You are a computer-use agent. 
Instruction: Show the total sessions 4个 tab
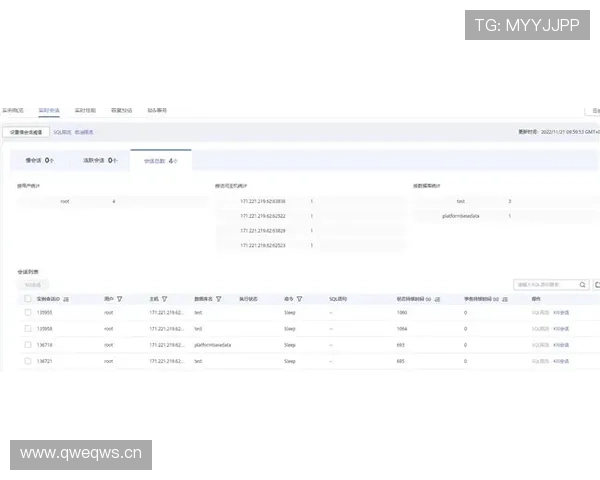coord(161,161)
